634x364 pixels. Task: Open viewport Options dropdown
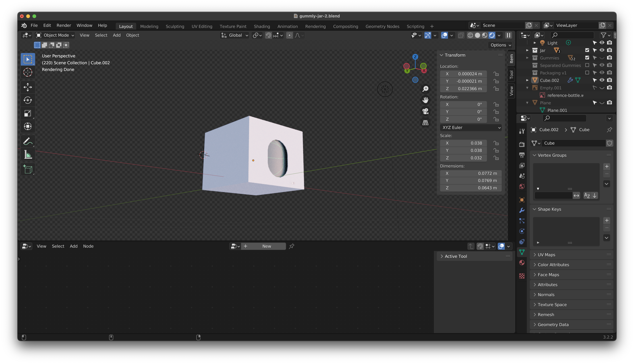(500, 45)
